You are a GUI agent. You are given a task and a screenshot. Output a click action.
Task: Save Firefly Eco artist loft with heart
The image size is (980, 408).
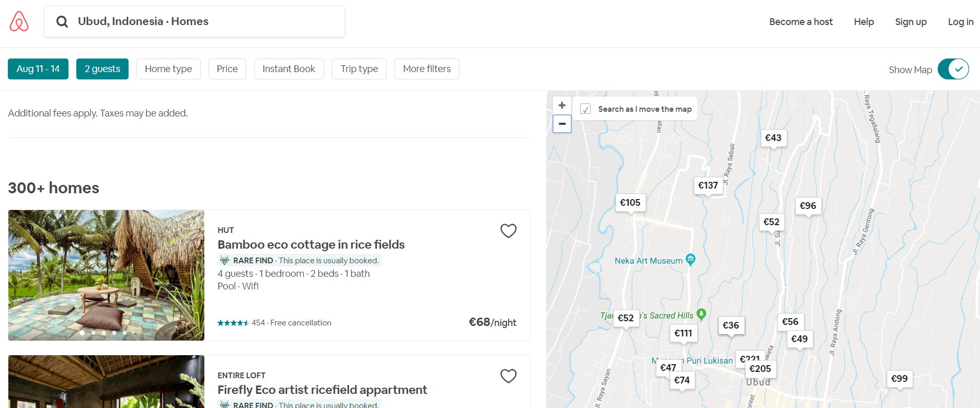(509, 376)
